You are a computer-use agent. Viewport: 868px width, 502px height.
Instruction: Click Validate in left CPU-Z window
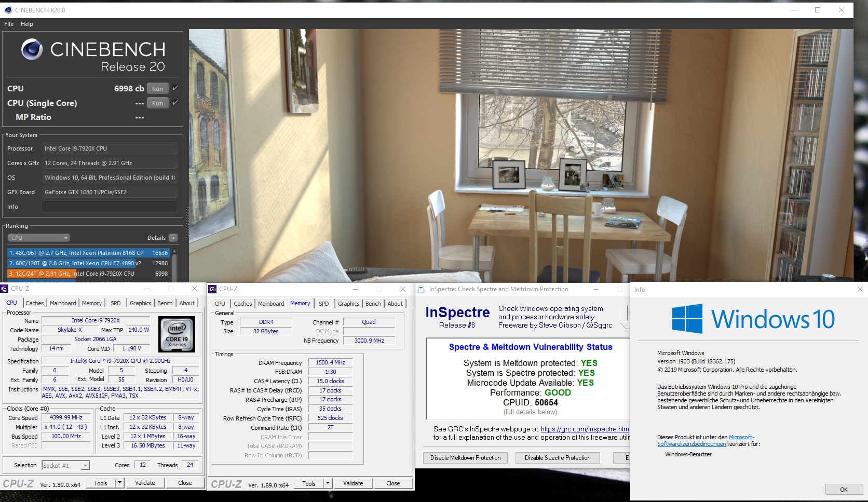(145, 483)
